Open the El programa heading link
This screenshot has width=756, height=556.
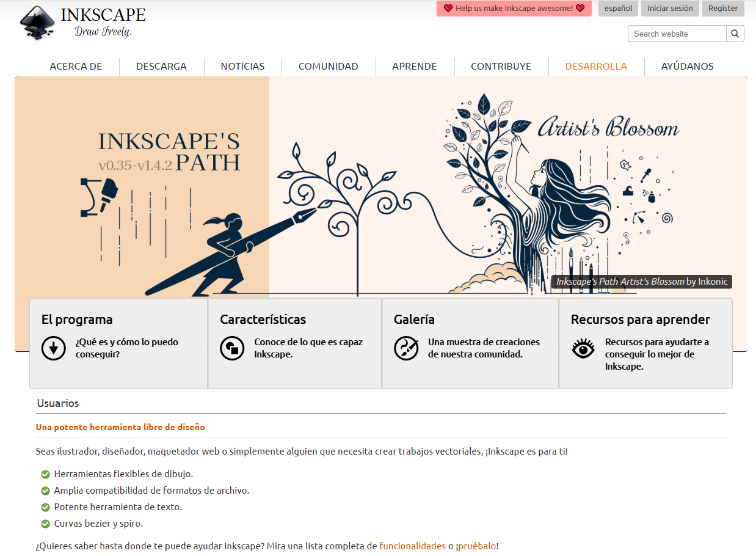tap(77, 320)
